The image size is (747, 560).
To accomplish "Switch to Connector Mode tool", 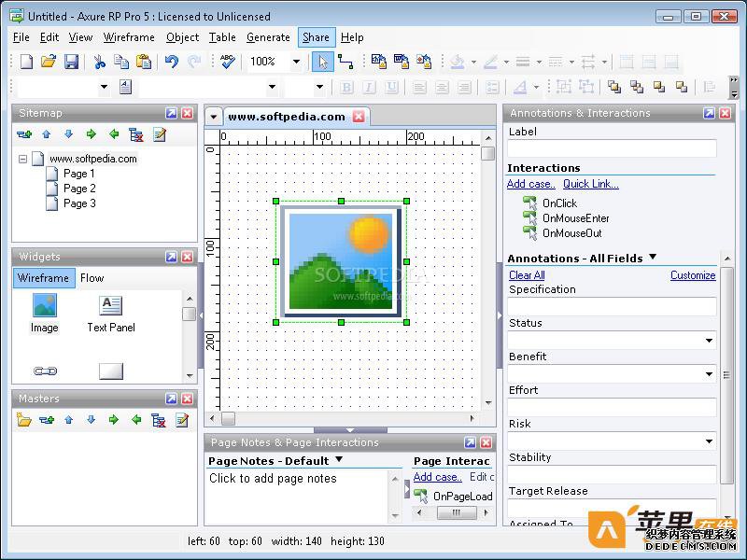I will [x=345, y=62].
